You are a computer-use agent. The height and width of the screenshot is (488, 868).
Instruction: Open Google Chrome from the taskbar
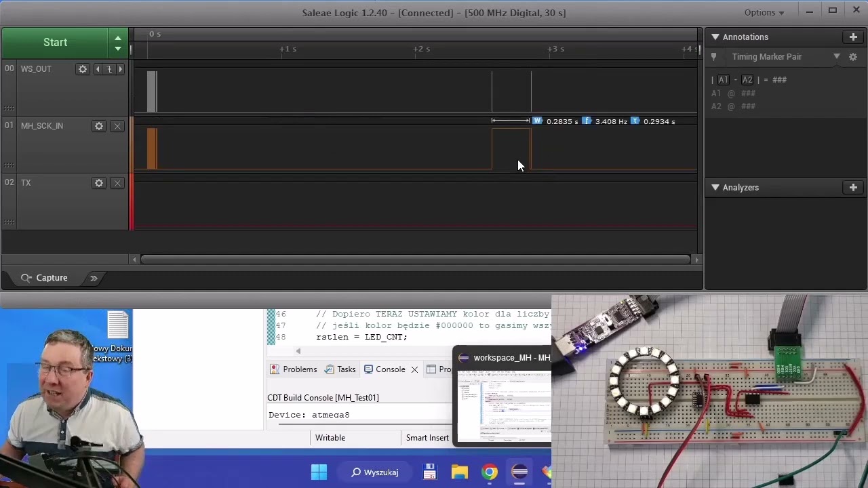490,472
